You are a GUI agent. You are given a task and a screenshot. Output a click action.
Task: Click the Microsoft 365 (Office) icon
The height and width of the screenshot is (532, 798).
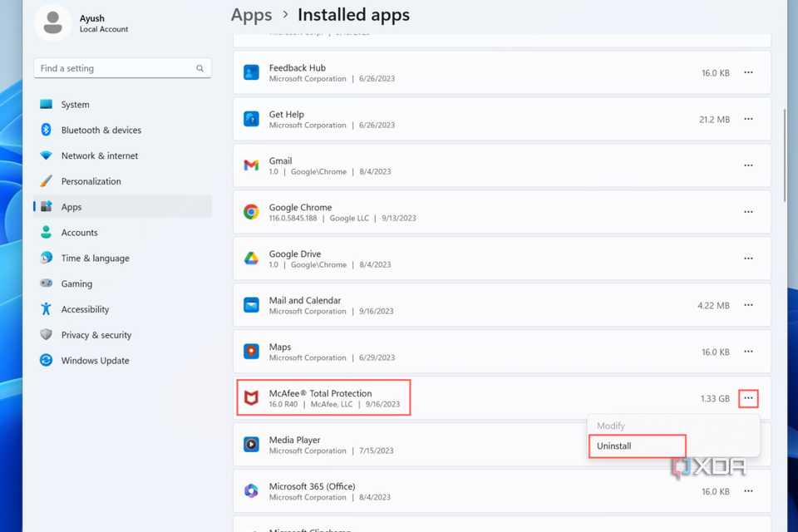point(251,491)
